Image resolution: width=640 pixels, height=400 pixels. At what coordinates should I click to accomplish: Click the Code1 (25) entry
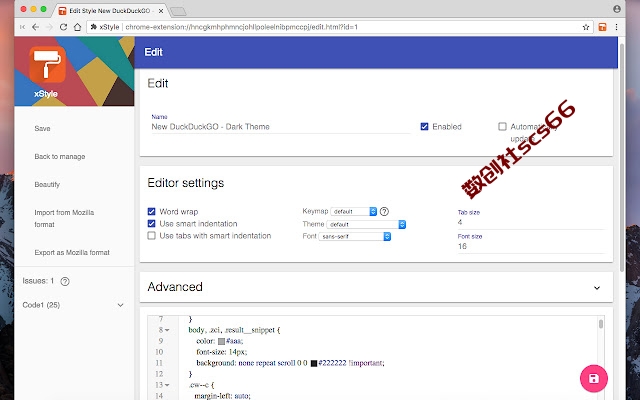pyautogui.click(x=41, y=305)
